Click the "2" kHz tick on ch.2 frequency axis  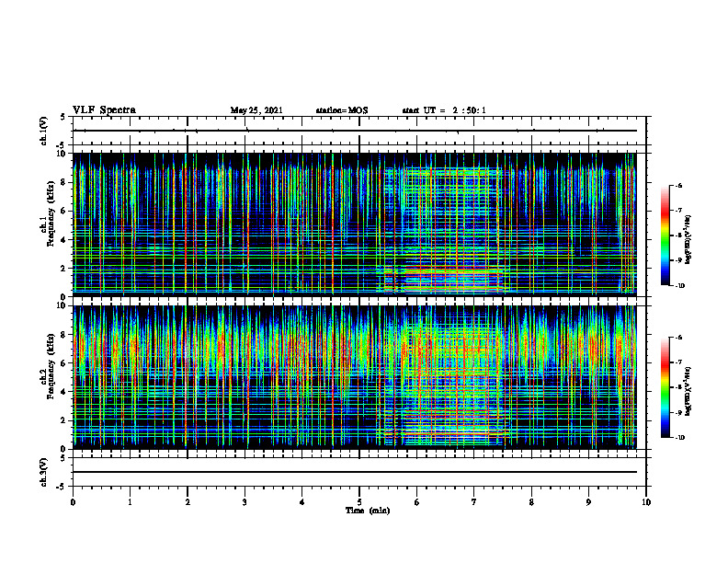pyautogui.click(x=64, y=420)
